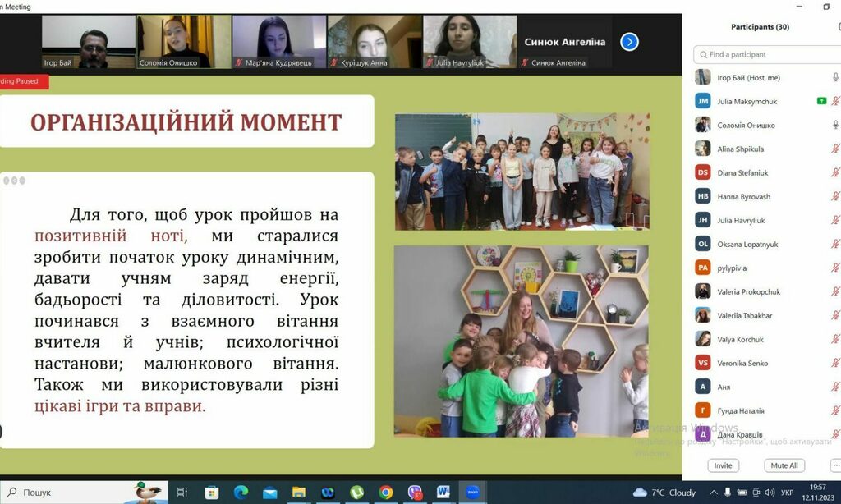Type in Find a participant search box
Image resolution: width=841 pixels, height=504 pixels.
tap(768, 54)
